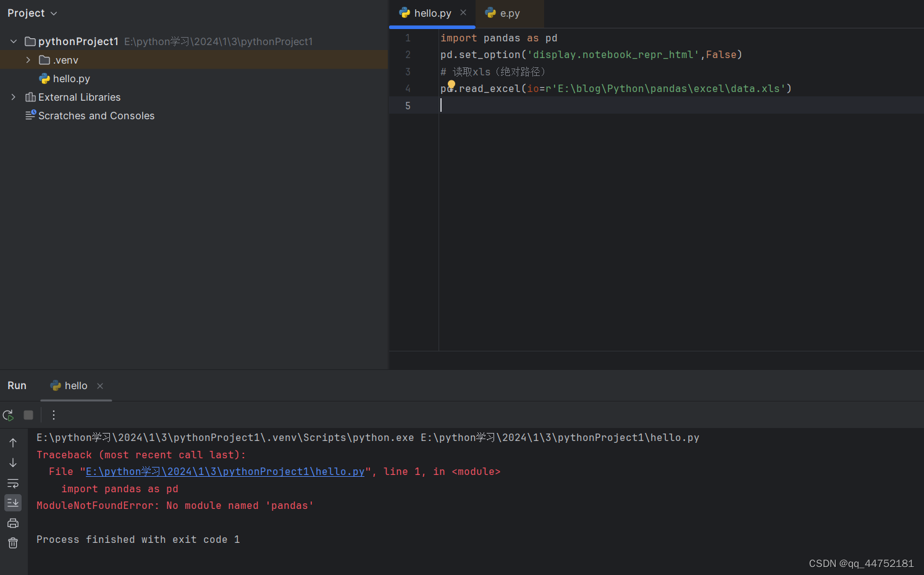Click the 'import pandas as pd' code line
Viewport: 924px width, 575px height.
tap(498, 38)
